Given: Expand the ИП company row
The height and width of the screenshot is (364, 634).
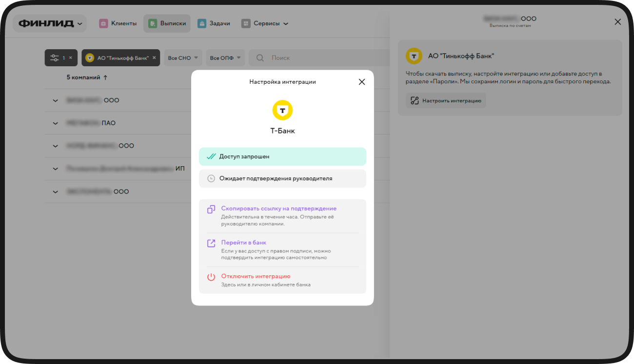Looking at the screenshot, I should point(56,169).
